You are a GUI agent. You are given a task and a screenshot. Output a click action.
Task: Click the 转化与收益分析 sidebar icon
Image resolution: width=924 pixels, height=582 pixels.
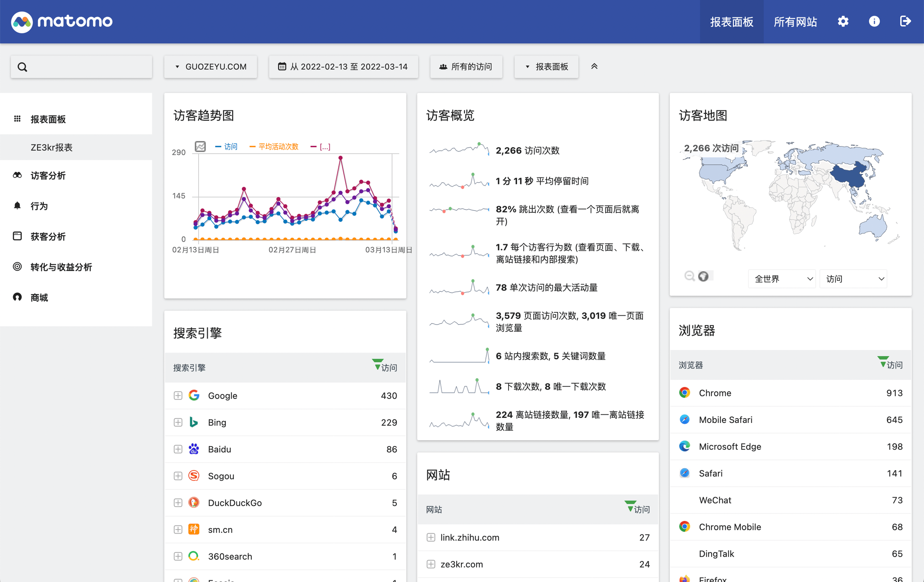(17, 266)
